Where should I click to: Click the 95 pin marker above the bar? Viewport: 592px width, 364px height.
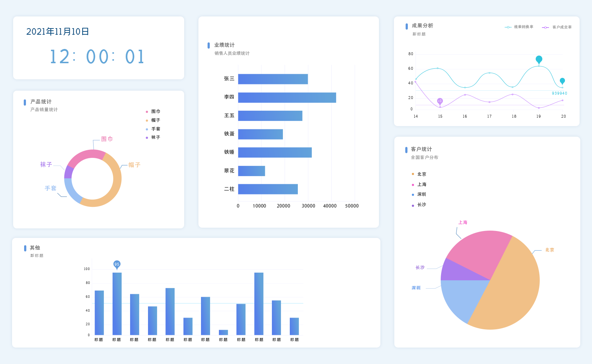(117, 264)
